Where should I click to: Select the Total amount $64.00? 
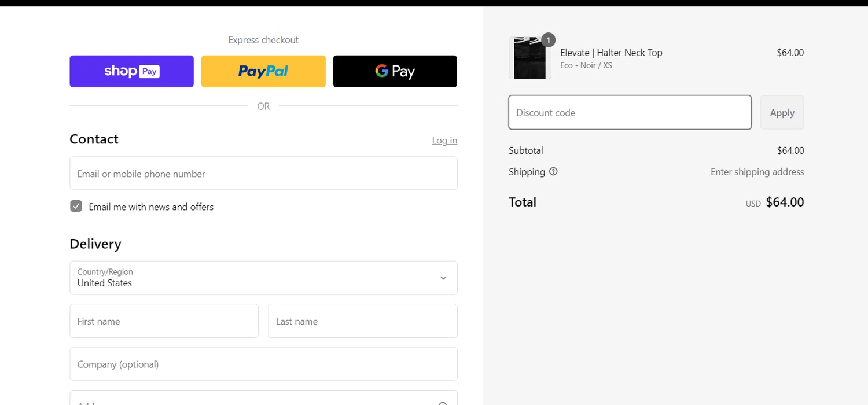[x=785, y=202]
